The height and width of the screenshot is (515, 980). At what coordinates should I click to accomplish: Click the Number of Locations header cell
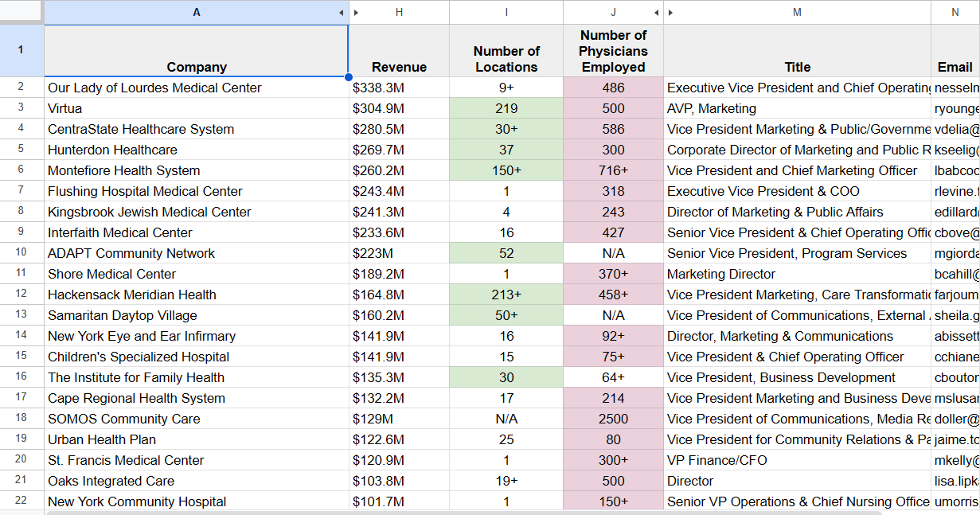click(x=506, y=51)
